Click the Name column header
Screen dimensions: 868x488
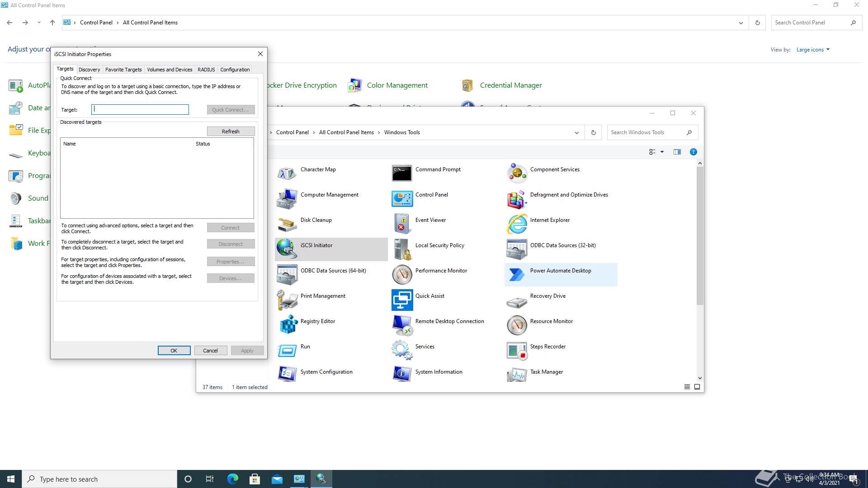pos(127,144)
